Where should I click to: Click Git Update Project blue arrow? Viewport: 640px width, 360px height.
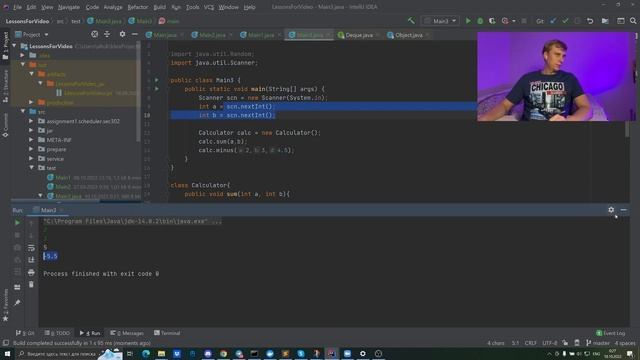(553, 21)
